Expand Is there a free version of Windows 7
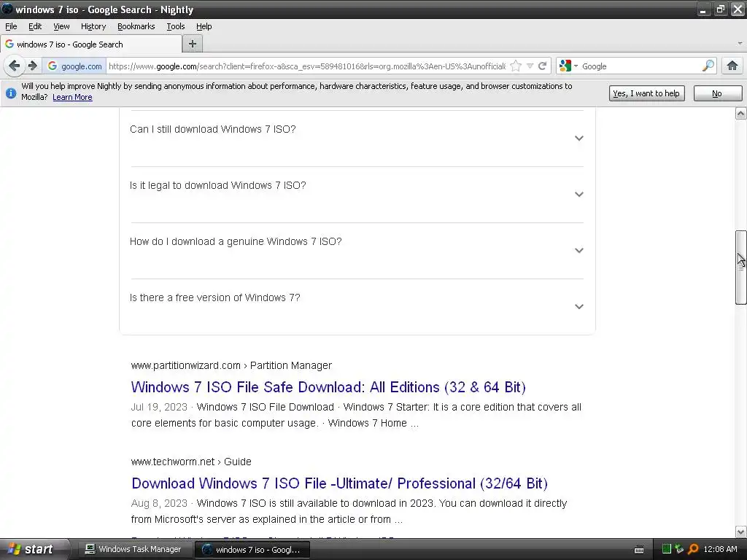This screenshot has width=747, height=560. click(x=357, y=307)
